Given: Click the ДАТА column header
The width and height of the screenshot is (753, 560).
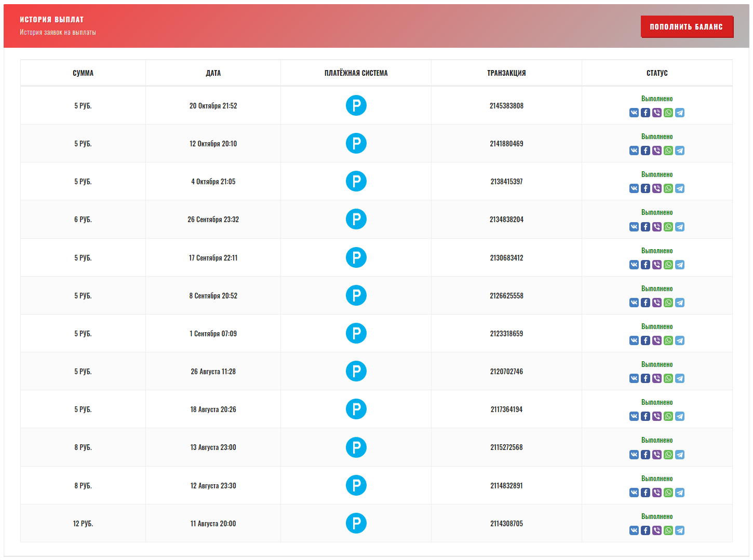Looking at the screenshot, I should click(x=213, y=73).
